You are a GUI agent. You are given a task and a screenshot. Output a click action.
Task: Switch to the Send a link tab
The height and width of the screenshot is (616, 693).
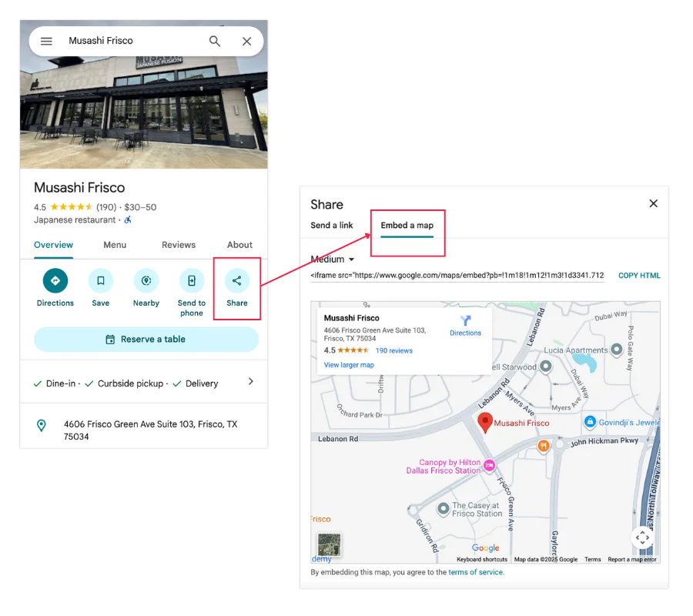[x=331, y=225]
